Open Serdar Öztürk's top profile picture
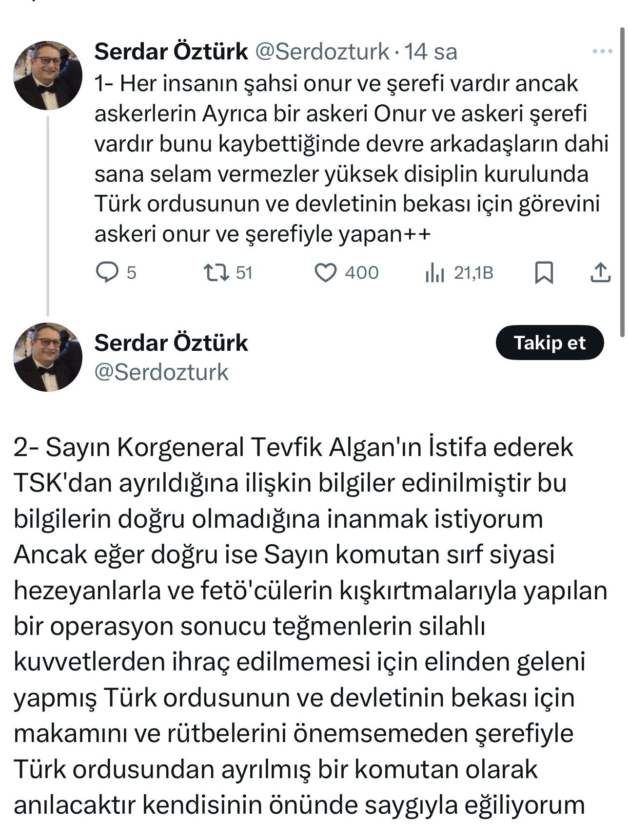This screenshot has height=840, width=629. pos(48,76)
